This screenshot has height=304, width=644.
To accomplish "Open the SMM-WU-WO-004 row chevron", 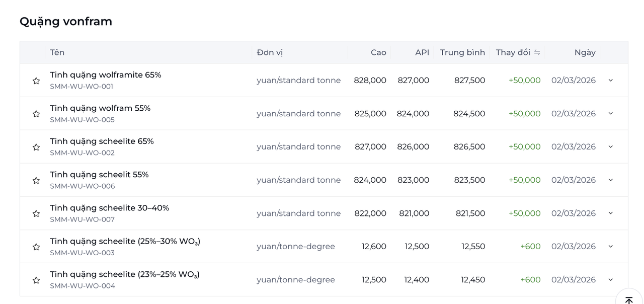I will click(x=610, y=279).
